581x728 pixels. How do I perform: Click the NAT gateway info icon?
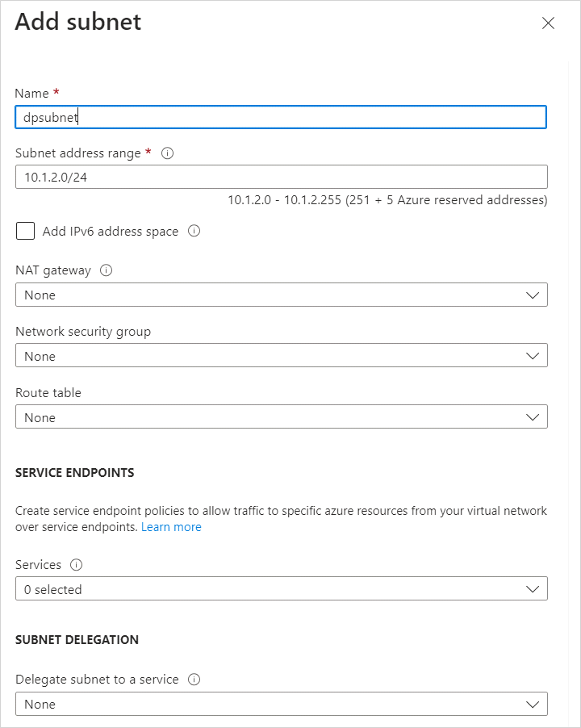click(106, 270)
